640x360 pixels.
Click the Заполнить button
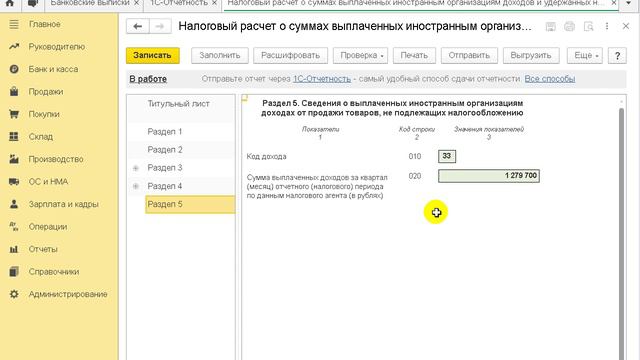(220, 56)
